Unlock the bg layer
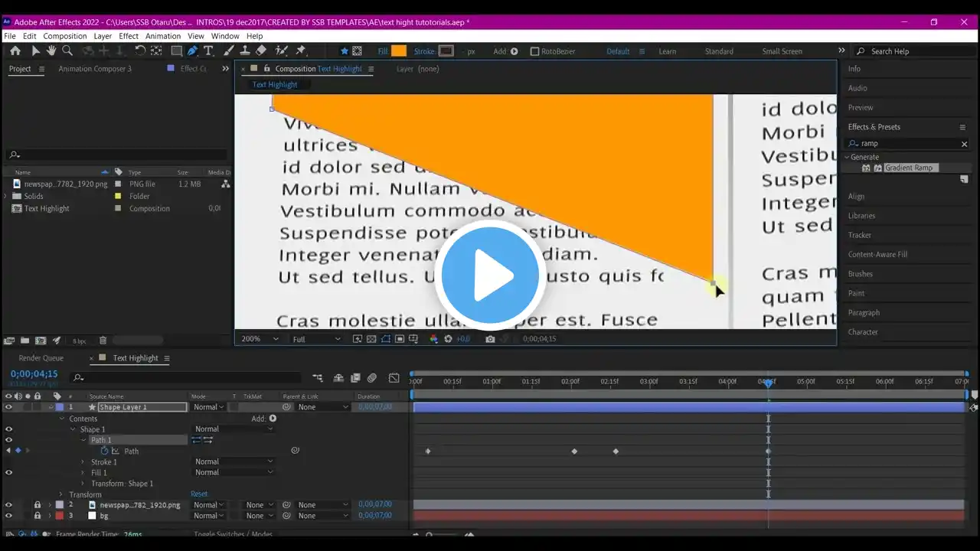The width and height of the screenshot is (980, 551). tap(37, 516)
